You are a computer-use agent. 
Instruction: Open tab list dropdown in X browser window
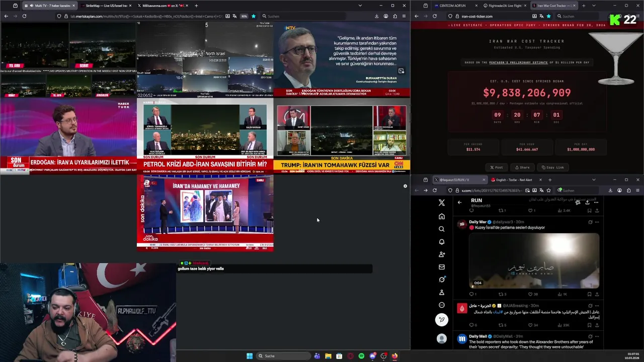click(x=594, y=179)
